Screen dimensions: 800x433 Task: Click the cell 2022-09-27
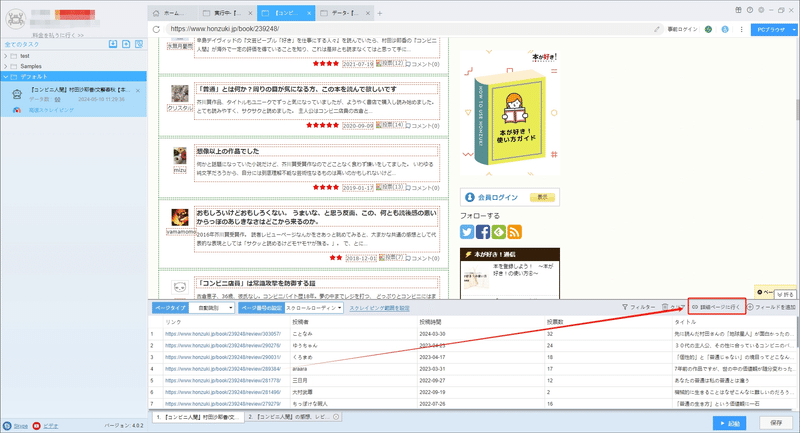(x=432, y=380)
